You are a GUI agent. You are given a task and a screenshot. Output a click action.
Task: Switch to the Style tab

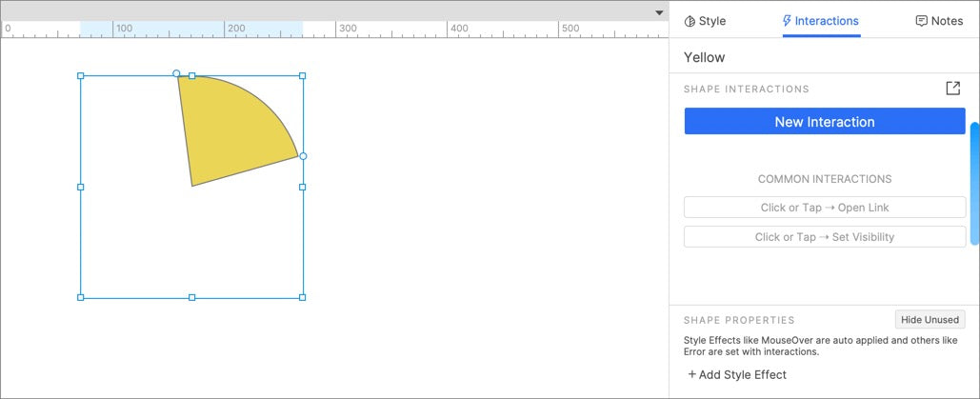[x=705, y=21]
